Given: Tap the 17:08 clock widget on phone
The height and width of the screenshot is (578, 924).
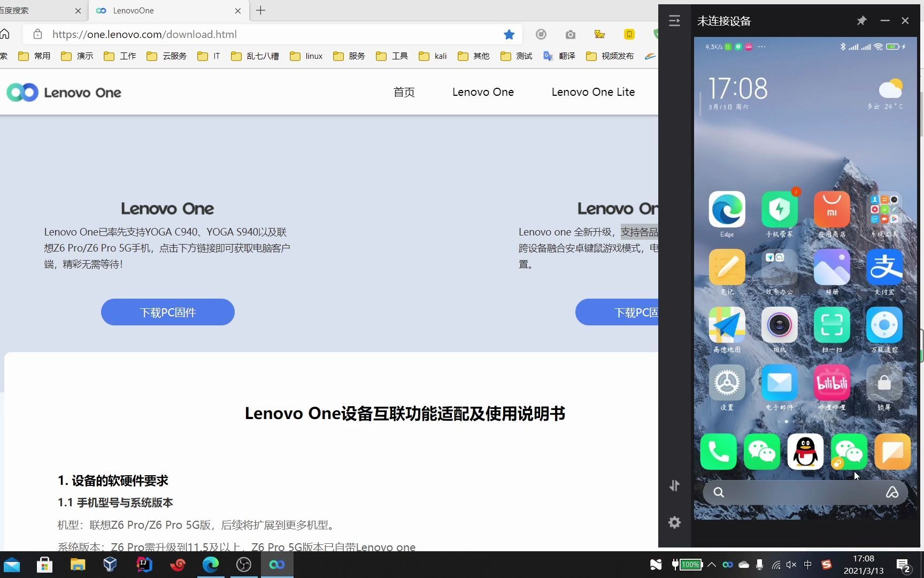Looking at the screenshot, I should click(738, 89).
